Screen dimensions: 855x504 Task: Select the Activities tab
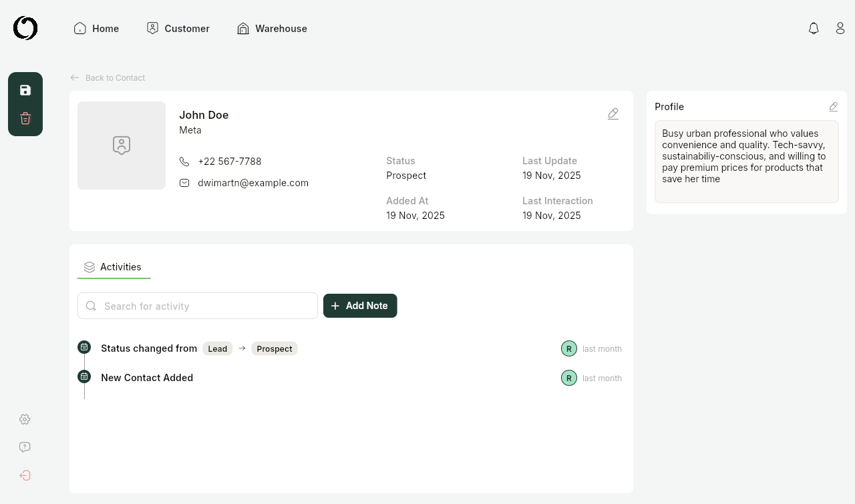pyautogui.click(x=114, y=267)
